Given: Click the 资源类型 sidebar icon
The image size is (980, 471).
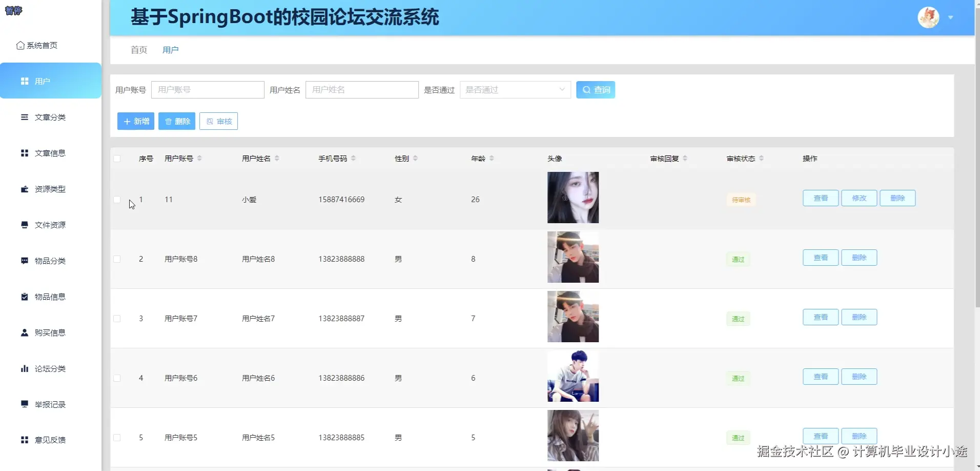Looking at the screenshot, I should point(24,189).
